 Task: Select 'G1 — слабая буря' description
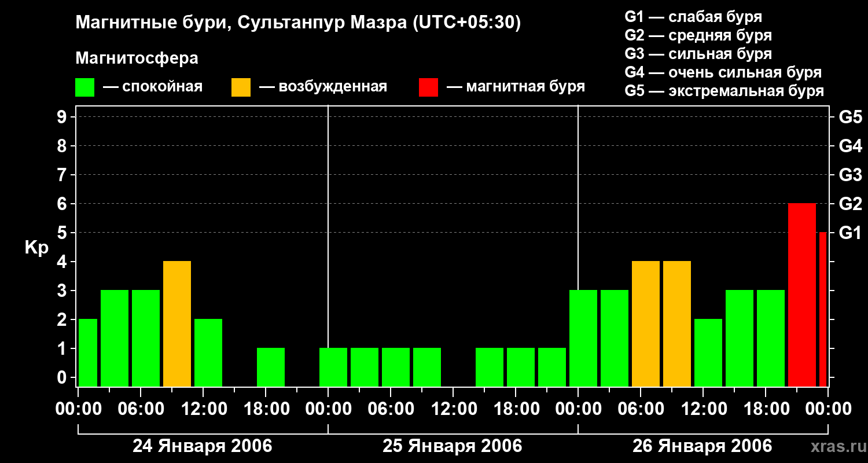click(693, 17)
